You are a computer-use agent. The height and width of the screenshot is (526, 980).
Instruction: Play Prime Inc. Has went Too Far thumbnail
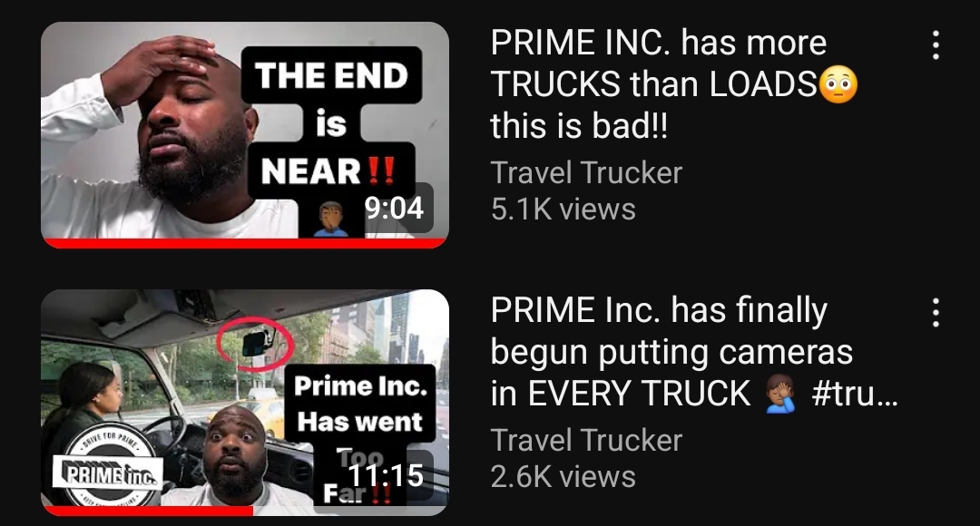point(244,403)
